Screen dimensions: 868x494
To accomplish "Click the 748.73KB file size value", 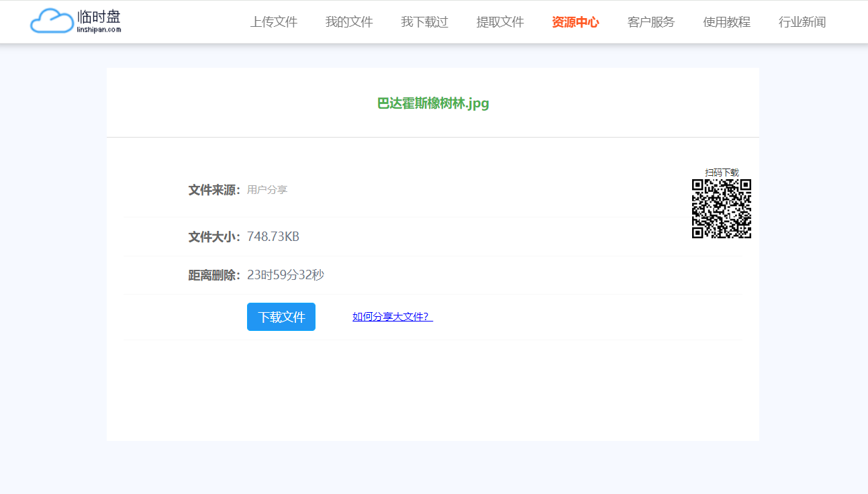I will 273,237.
